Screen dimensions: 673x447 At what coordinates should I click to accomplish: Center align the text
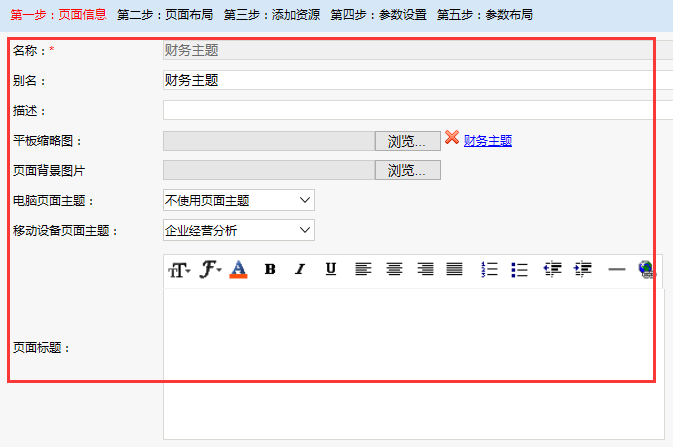pyautogui.click(x=394, y=269)
